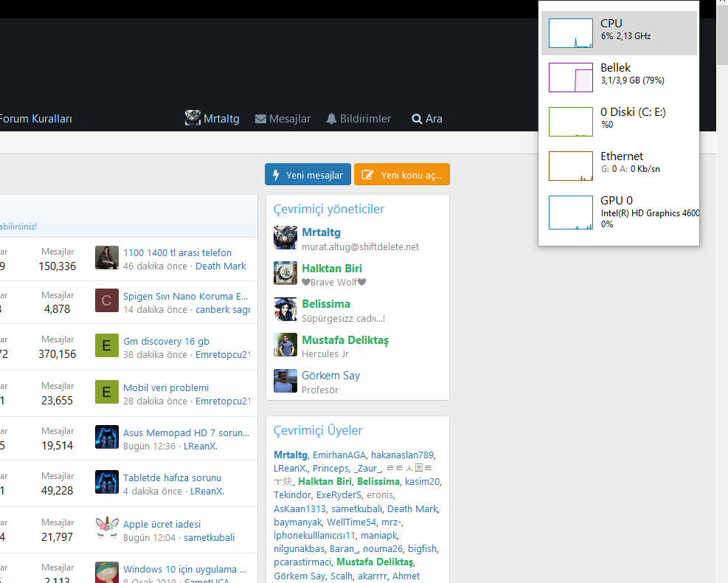Click unicorn avatar beside Apple ücret iadesi
The image size is (728, 583).
click(107, 528)
